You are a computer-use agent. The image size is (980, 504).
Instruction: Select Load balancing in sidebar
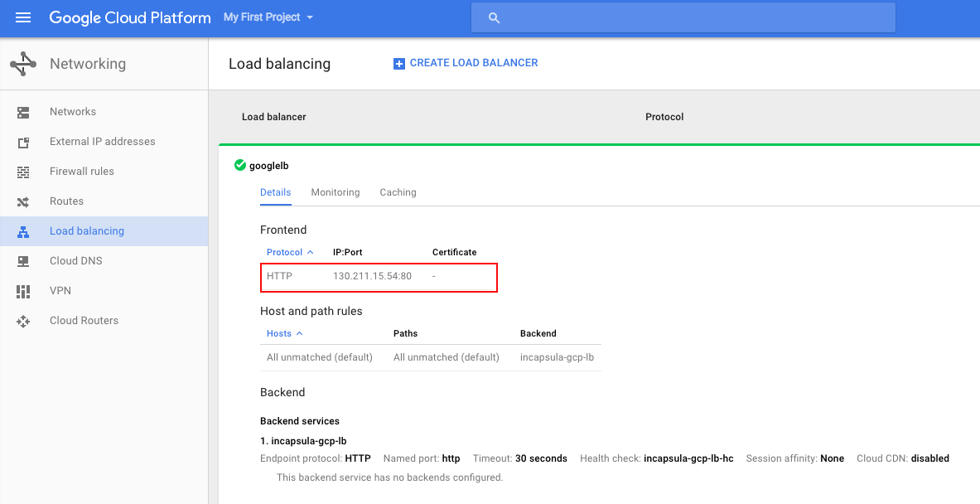pos(87,231)
